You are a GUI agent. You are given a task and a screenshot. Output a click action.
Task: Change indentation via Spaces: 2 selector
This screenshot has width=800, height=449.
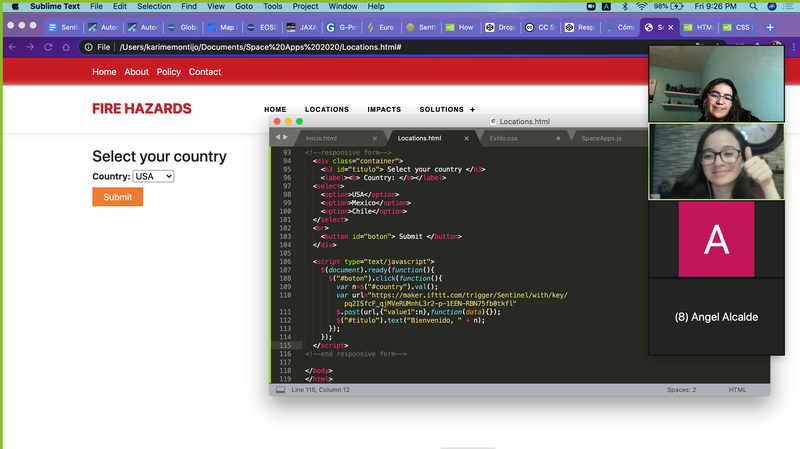pos(681,389)
